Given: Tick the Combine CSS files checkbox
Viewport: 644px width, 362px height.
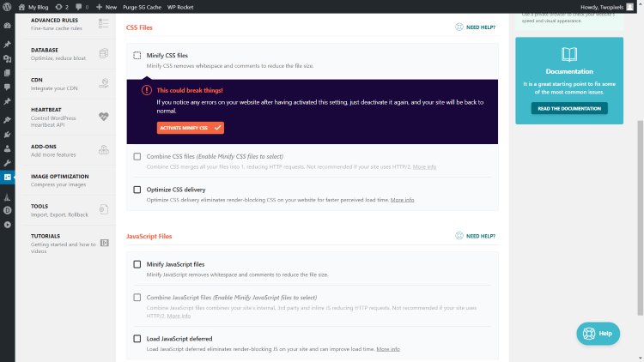Looking at the screenshot, I should (137, 156).
